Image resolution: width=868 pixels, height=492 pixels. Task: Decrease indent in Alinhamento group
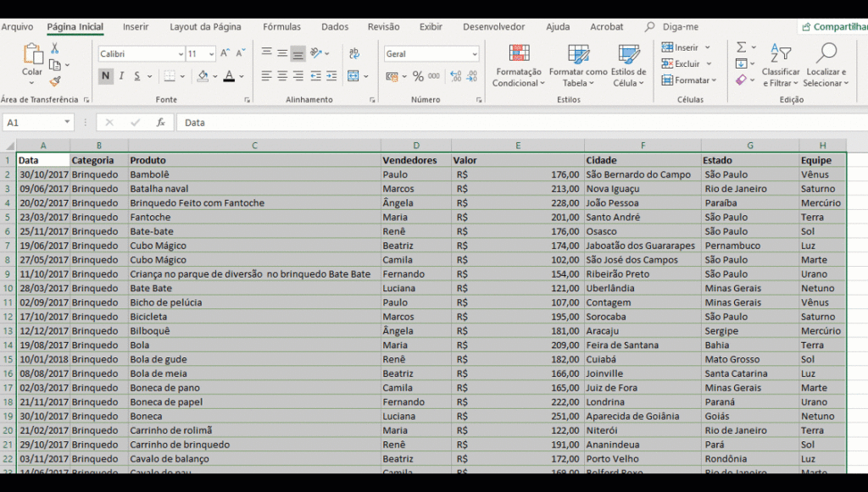click(x=315, y=76)
